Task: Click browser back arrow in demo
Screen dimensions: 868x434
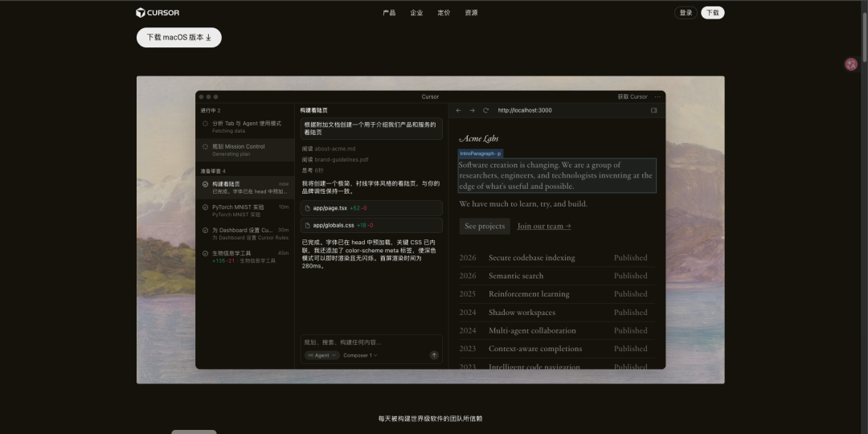Action: point(458,110)
